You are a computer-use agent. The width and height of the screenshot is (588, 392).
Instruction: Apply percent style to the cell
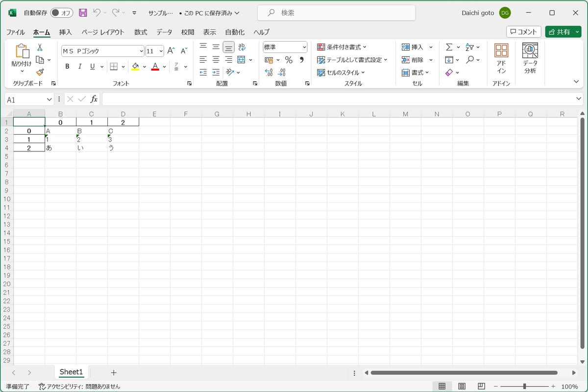coord(289,60)
